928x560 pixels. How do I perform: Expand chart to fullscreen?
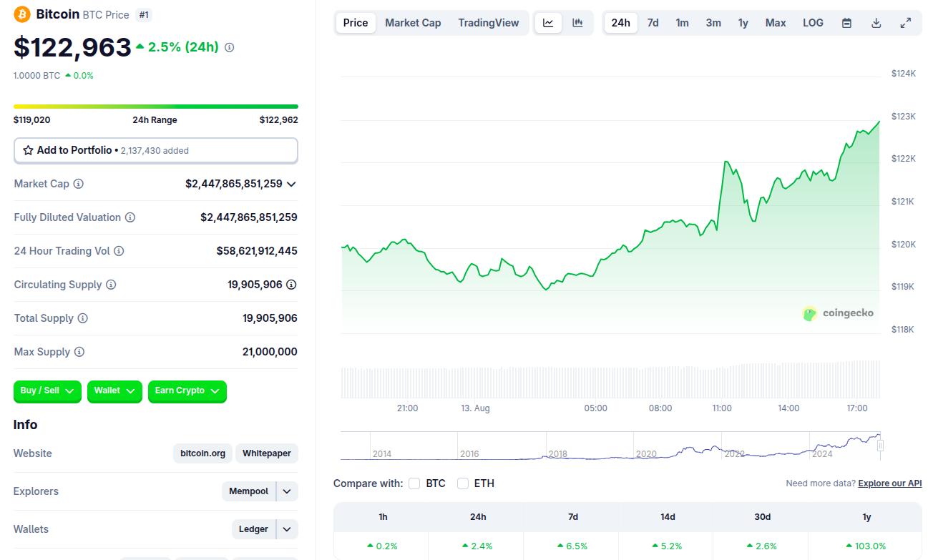tap(905, 23)
